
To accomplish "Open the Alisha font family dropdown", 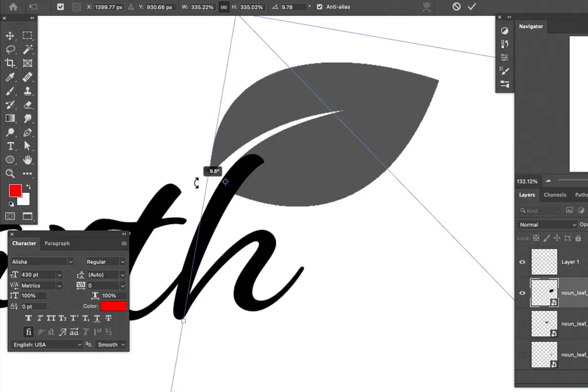I will (71, 261).
